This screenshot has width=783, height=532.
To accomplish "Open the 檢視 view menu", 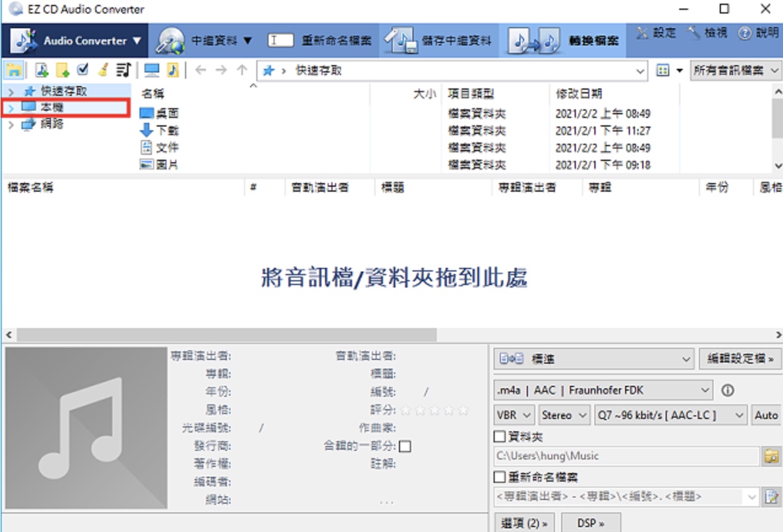I will pyautogui.click(x=707, y=33).
